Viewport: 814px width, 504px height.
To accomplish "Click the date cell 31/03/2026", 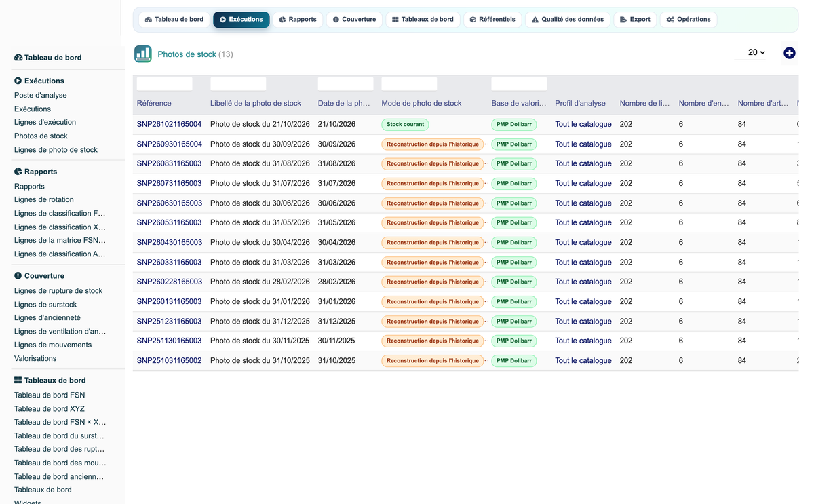I will pos(336,263).
